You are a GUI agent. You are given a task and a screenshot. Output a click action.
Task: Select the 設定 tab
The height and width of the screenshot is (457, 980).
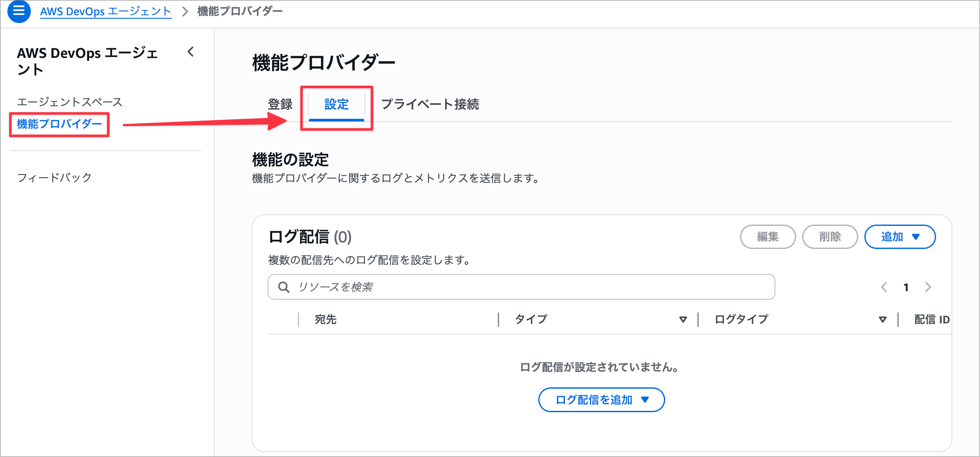pyautogui.click(x=337, y=104)
